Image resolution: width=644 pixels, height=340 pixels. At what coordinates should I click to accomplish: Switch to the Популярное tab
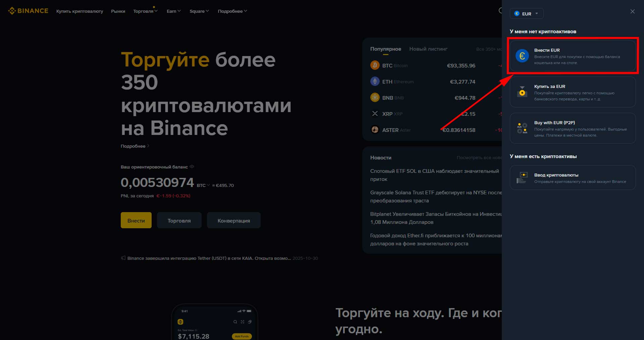pyautogui.click(x=385, y=49)
